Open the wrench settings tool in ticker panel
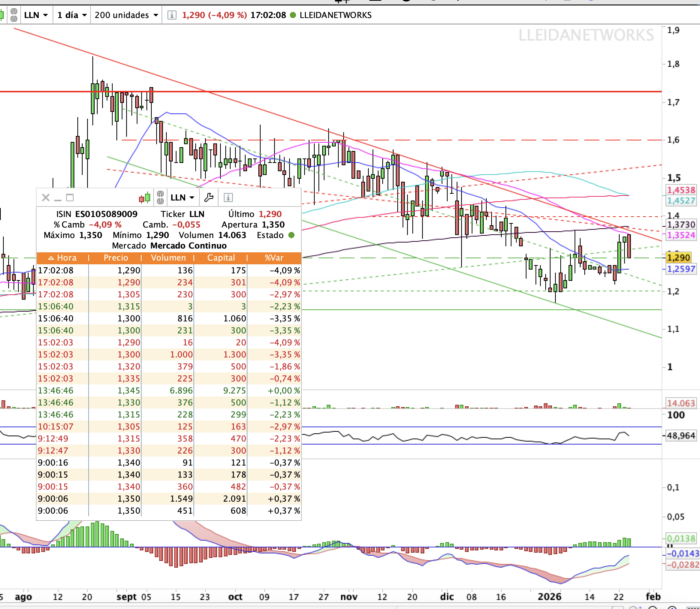Image resolution: width=700 pixels, height=609 pixels. pyautogui.click(x=209, y=197)
